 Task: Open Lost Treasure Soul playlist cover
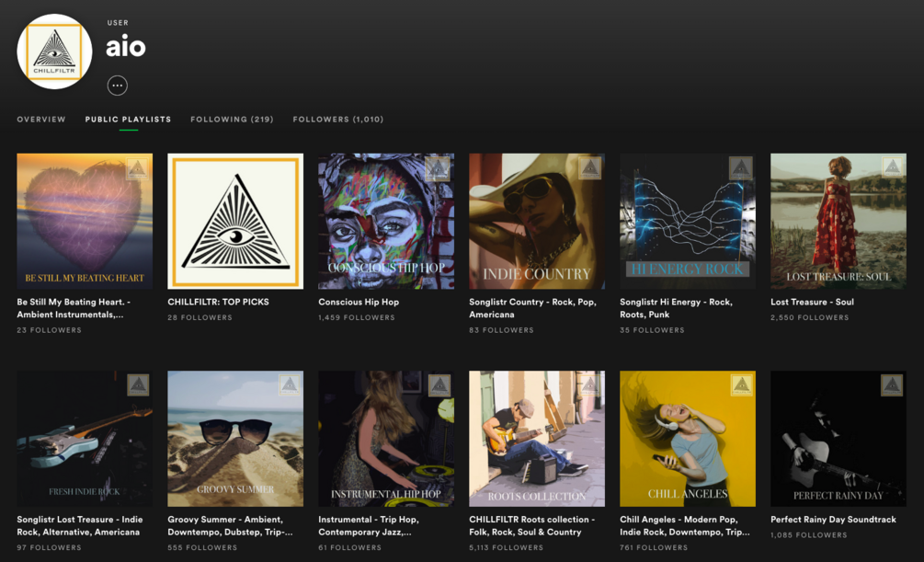(x=838, y=221)
